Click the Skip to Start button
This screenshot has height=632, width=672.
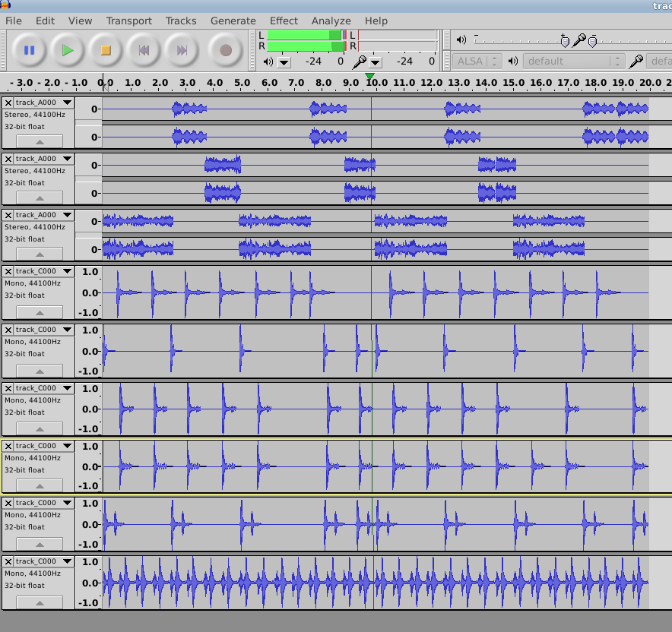[x=144, y=51]
